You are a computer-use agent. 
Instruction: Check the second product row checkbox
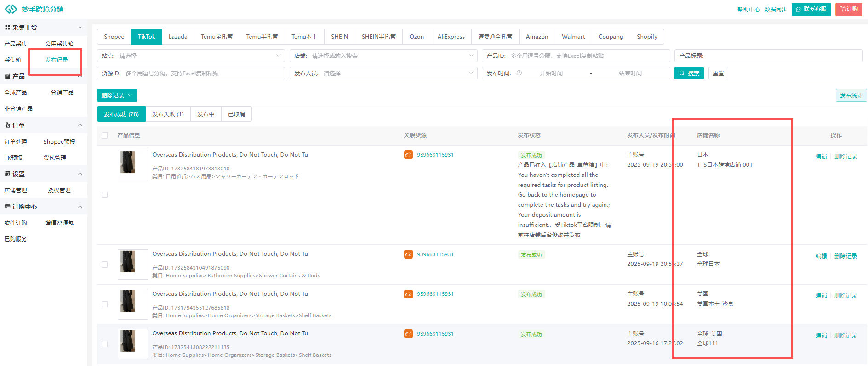click(x=105, y=265)
